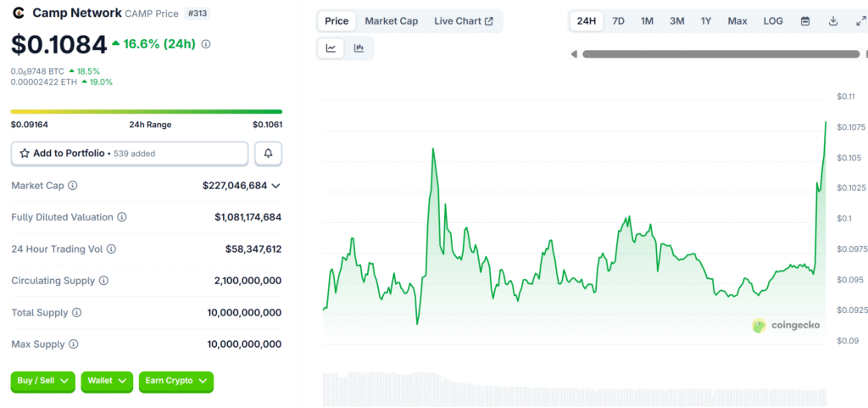Click the info icon next to 24 Hour Trading Vol
The height and width of the screenshot is (408, 868).
point(111,249)
